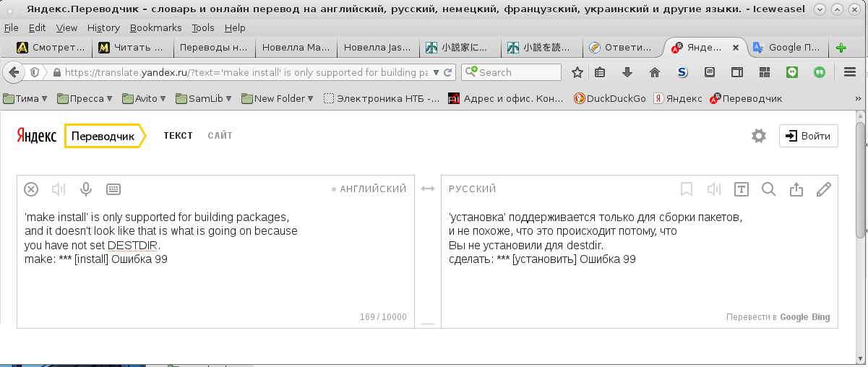Close the active Янде... tab

[x=736, y=48]
